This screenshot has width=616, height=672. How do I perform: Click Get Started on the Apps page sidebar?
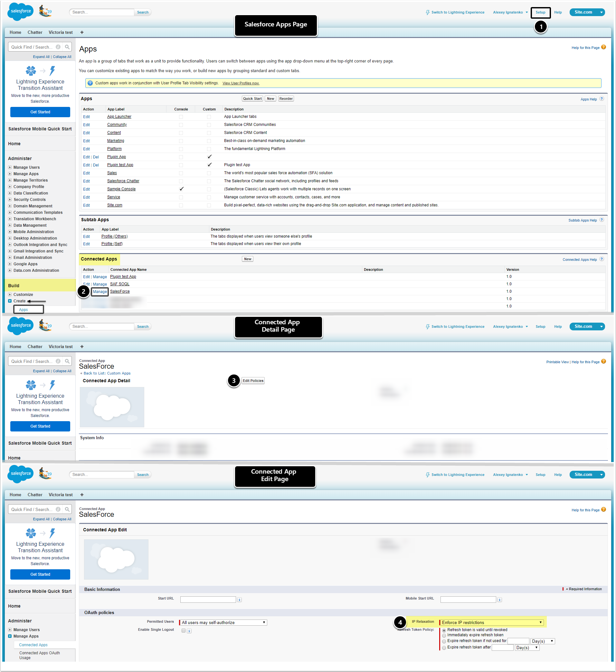click(40, 112)
